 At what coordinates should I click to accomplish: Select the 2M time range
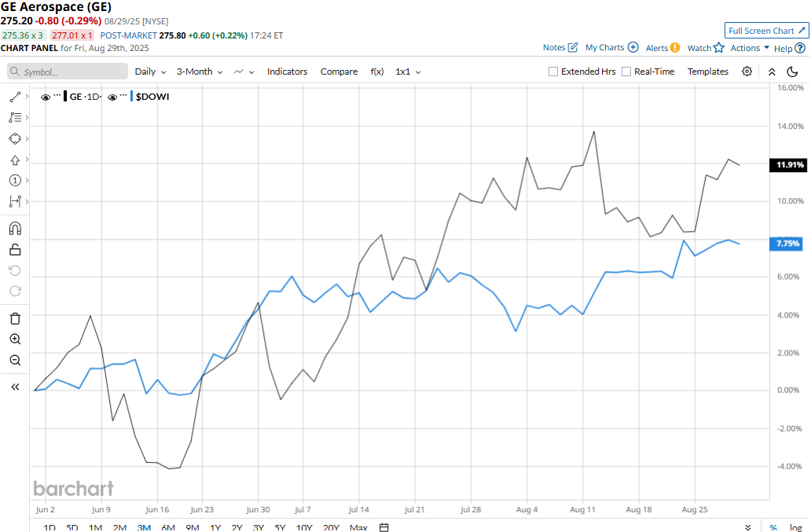119,527
